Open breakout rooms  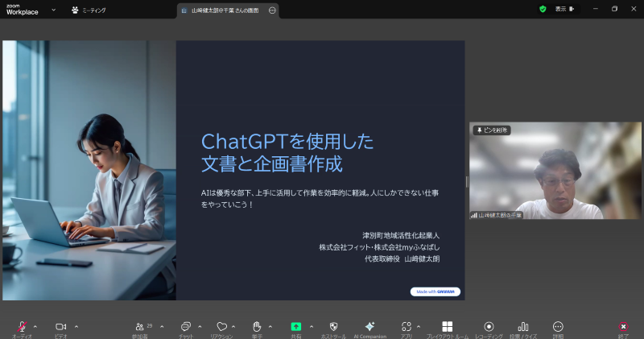(448, 326)
